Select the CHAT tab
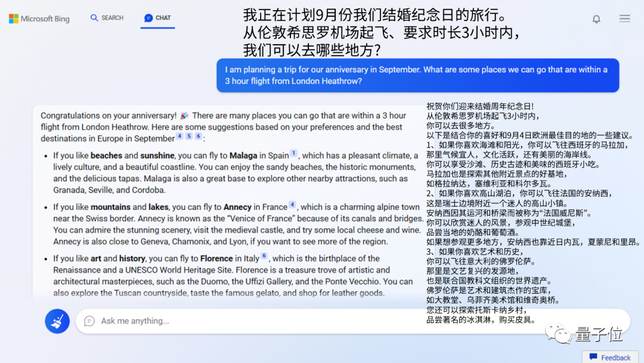The image size is (644, 363). [157, 18]
